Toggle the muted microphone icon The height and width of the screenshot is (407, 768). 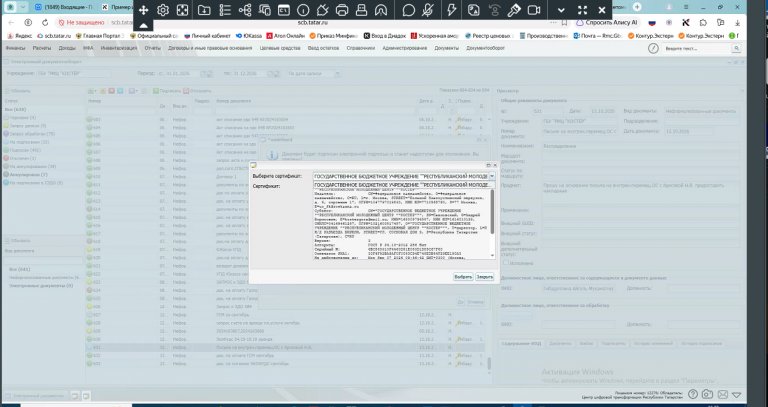tap(428, 10)
